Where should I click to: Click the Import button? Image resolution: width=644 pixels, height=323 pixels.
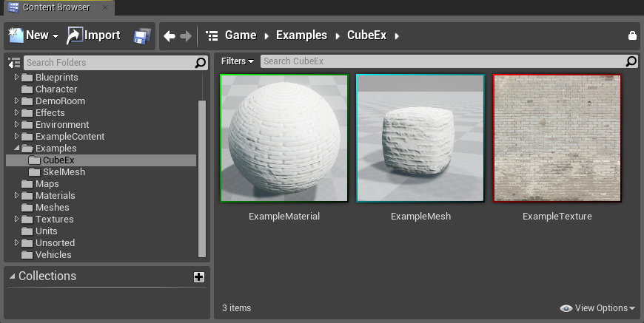click(94, 35)
